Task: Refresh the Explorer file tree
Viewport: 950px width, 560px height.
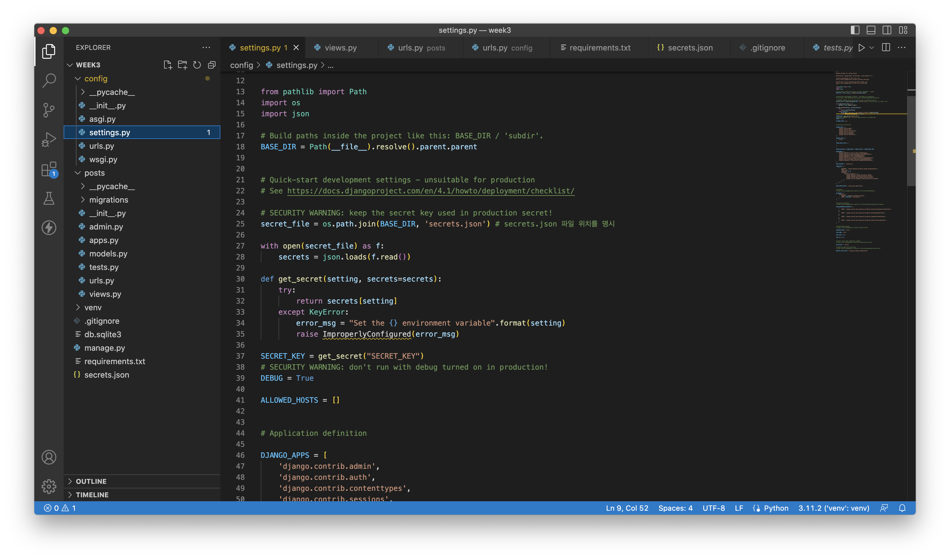Action: [x=197, y=65]
